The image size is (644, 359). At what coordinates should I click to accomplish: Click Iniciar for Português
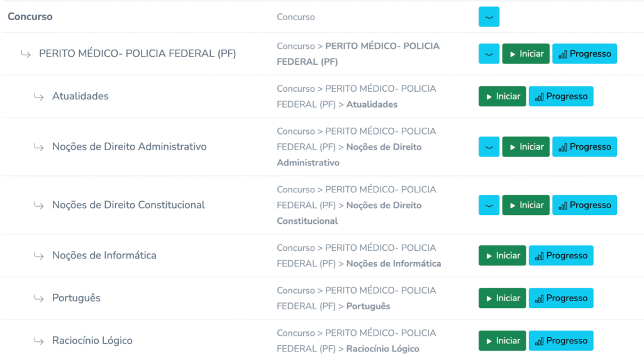tap(502, 298)
